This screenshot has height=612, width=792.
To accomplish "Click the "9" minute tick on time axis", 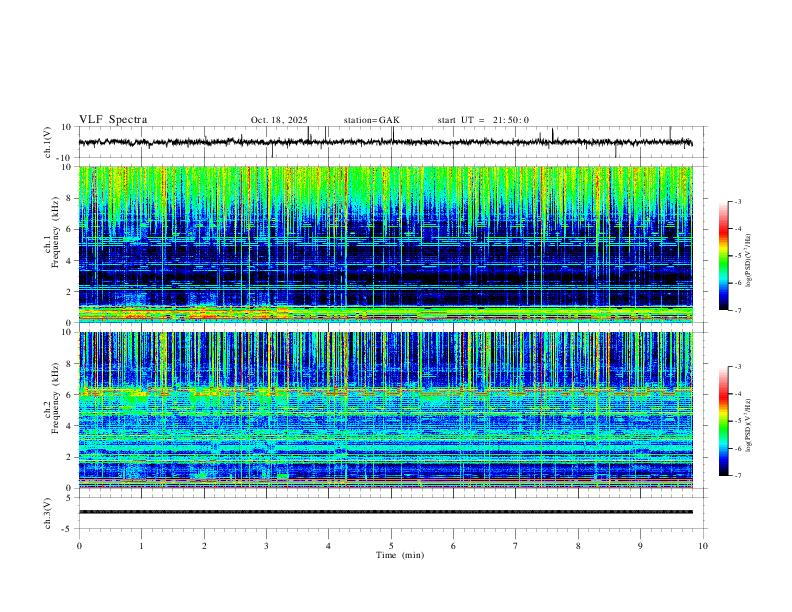I will [x=640, y=546].
